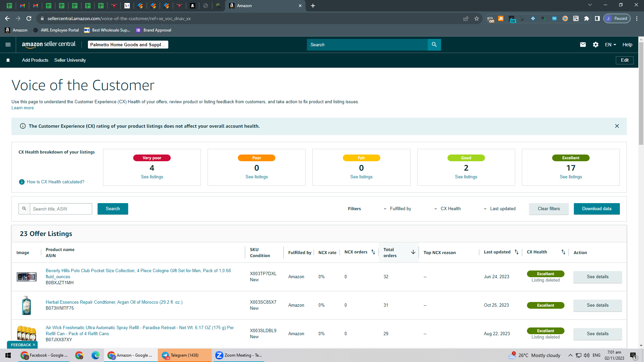Click the Learn more link
The width and height of the screenshot is (644, 362).
(x=22, y=108)
